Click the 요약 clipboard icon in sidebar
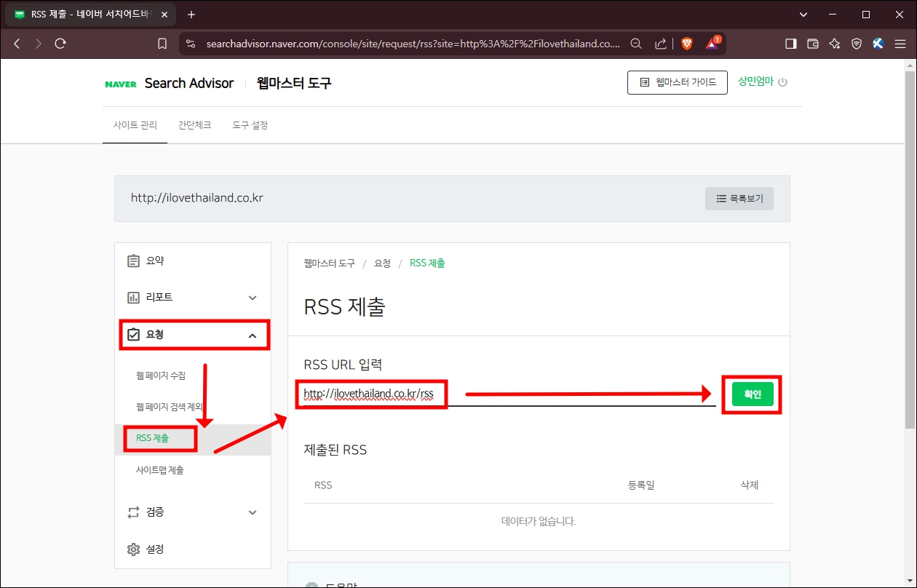 (133, 261)
